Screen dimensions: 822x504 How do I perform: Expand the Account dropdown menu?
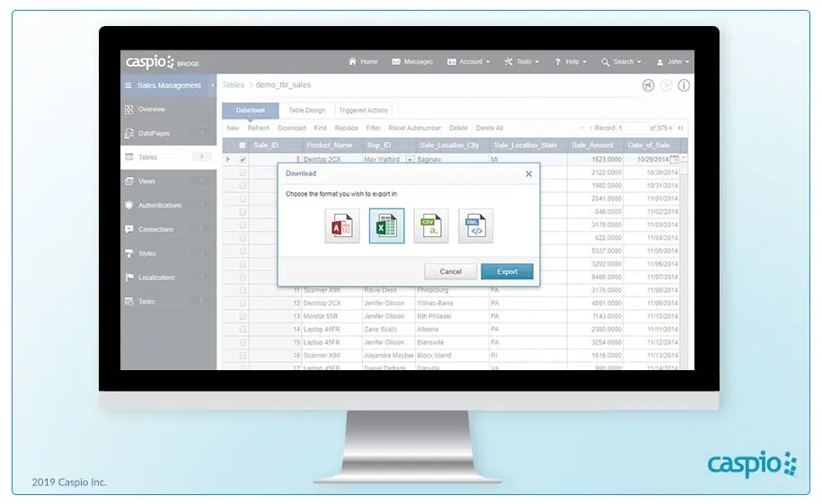469,62
